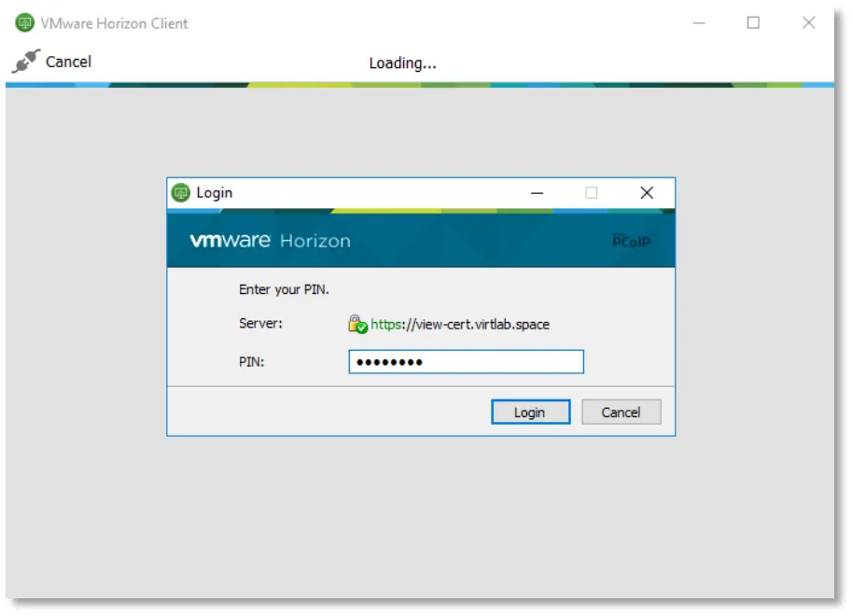Cancel loading via the toolbar Cancel label
The image size is (852, 616).
click(x=68, y=62)
